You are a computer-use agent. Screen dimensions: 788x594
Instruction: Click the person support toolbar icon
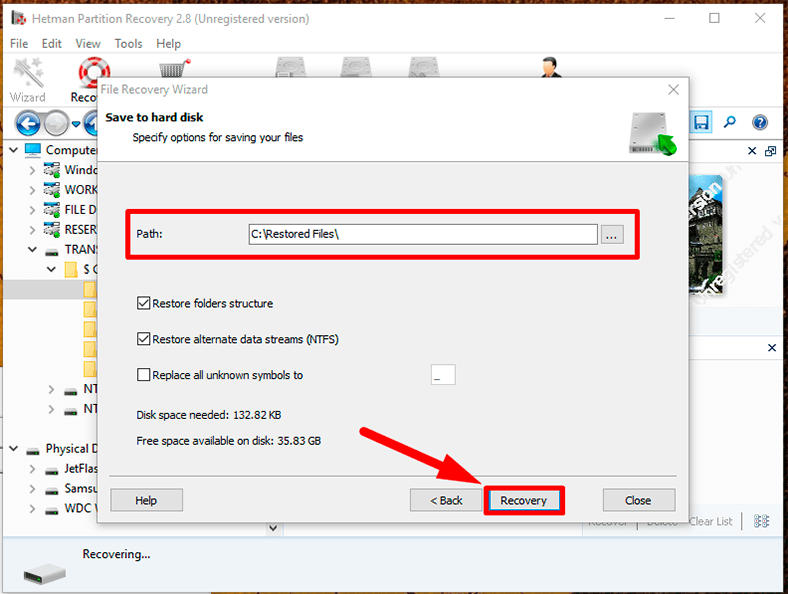coord(551,67)
